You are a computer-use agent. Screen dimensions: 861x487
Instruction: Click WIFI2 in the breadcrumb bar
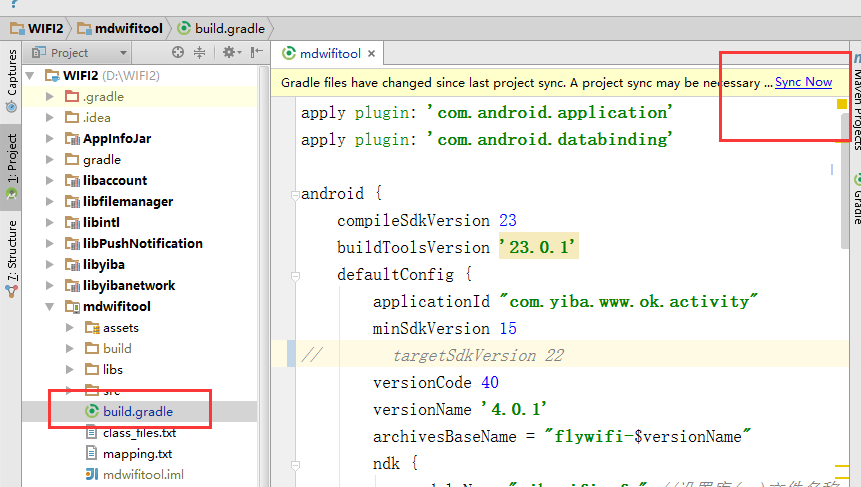[42, 29]
